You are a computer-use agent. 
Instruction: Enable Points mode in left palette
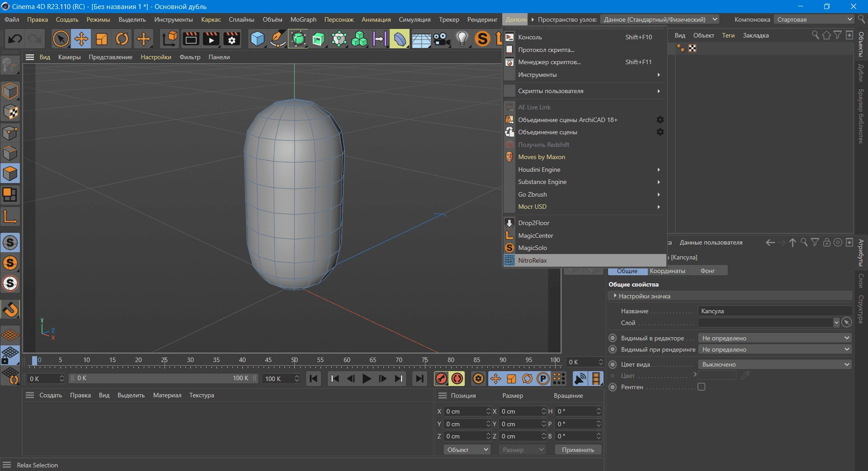tap(10, 133)
